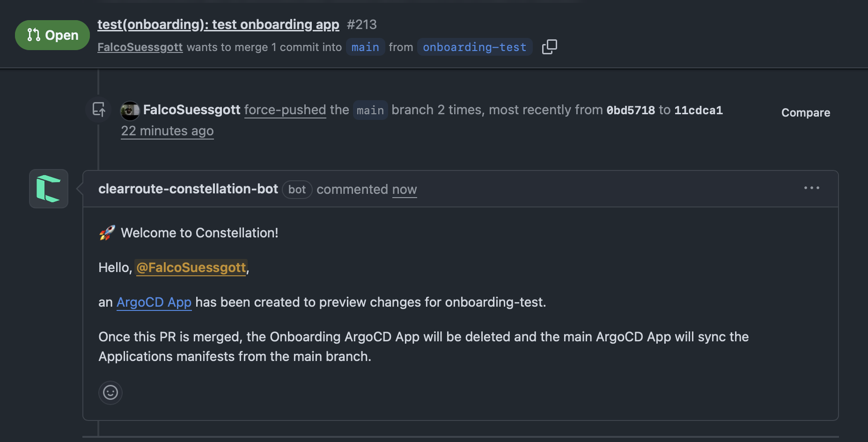Image resolution: width=868 pixels, height=442 pixels.
Task: Click the 22 minutes ago timestamp
Action: pyautogui.click(x=167, y=131)
